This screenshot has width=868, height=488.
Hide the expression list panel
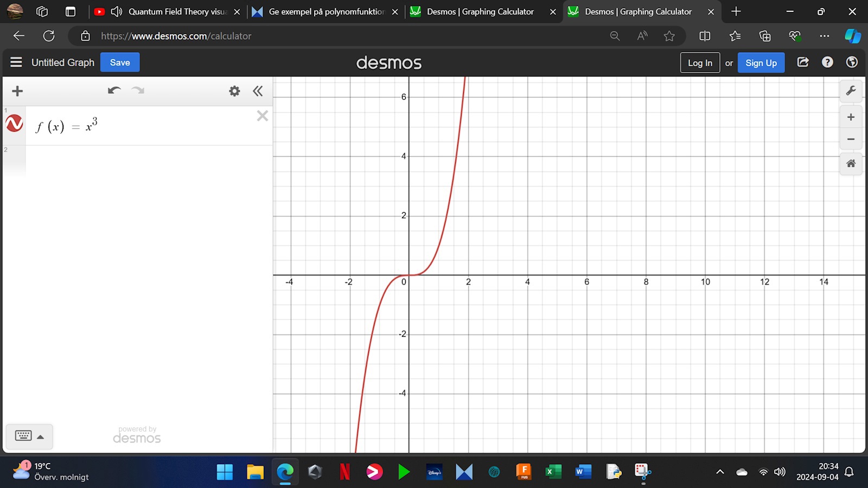258,91
